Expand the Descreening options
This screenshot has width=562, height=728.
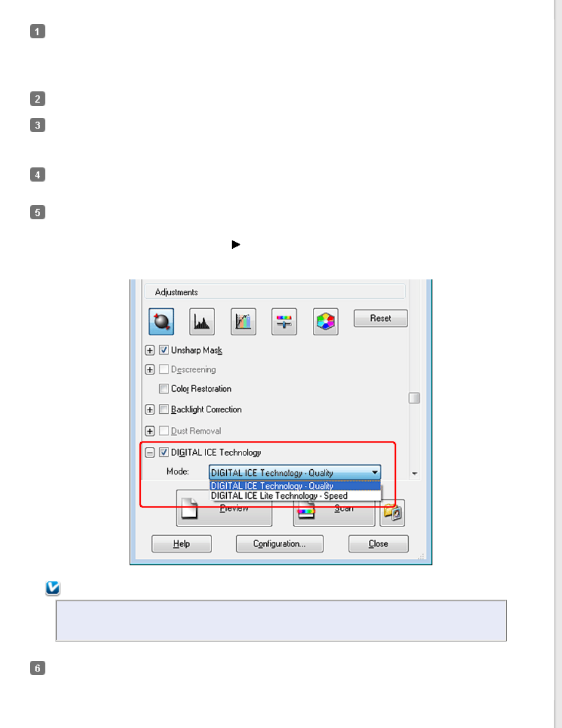pyautogui.click(x=150, y=370)
